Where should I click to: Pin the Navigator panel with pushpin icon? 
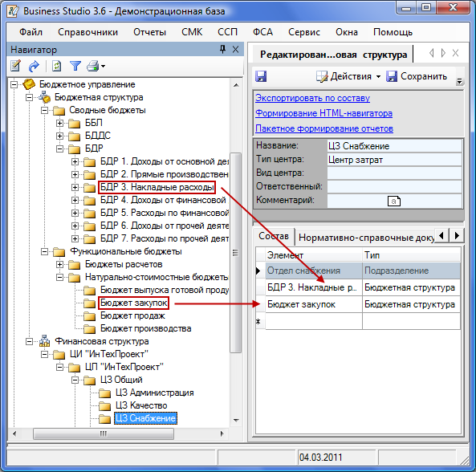pos(223,49)
